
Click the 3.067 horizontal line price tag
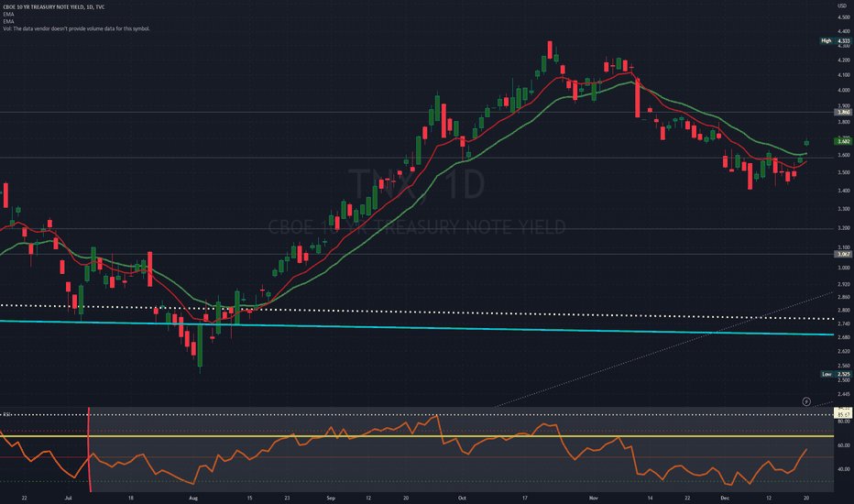pos(843,254)
